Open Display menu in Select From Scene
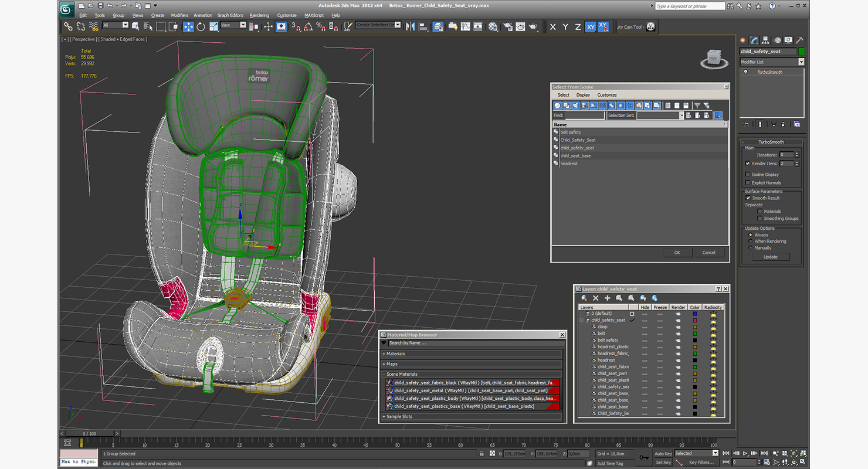Screen dimensions: 868x469 point(583,95)
